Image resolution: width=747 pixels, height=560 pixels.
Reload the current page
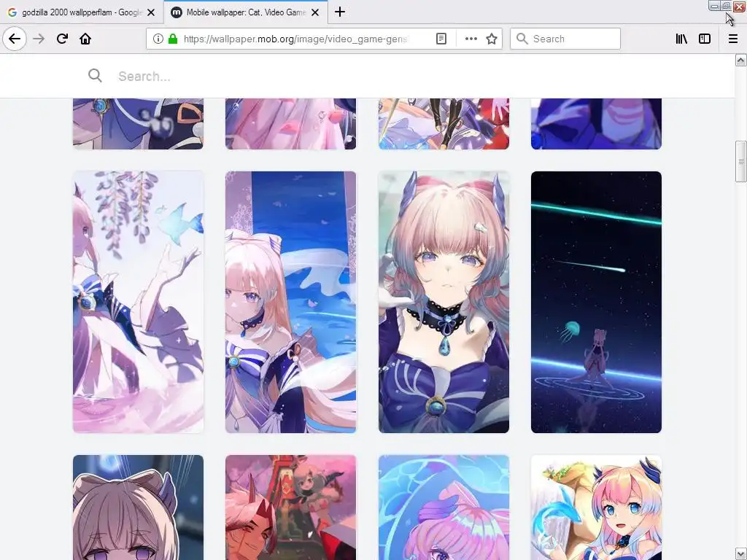(x=62, y=39)
